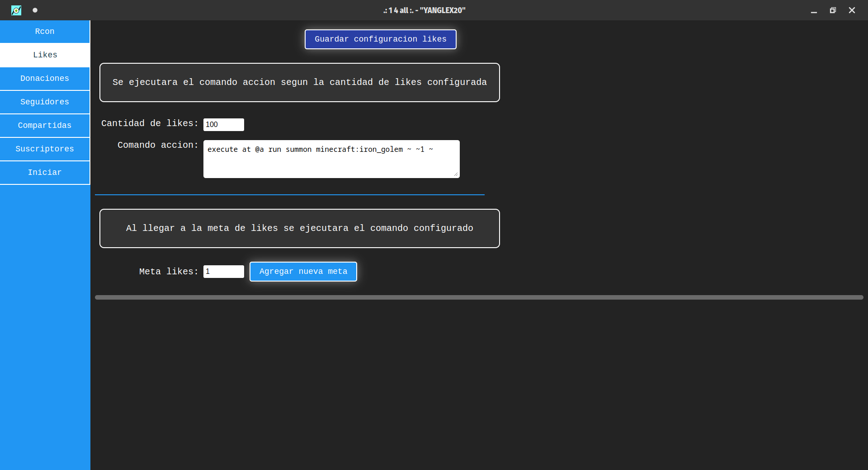The height and width of the screenshot is (470, 868).
Task: Open the Compartidas section
Action: pyautogui.click(x=45, y=126)
